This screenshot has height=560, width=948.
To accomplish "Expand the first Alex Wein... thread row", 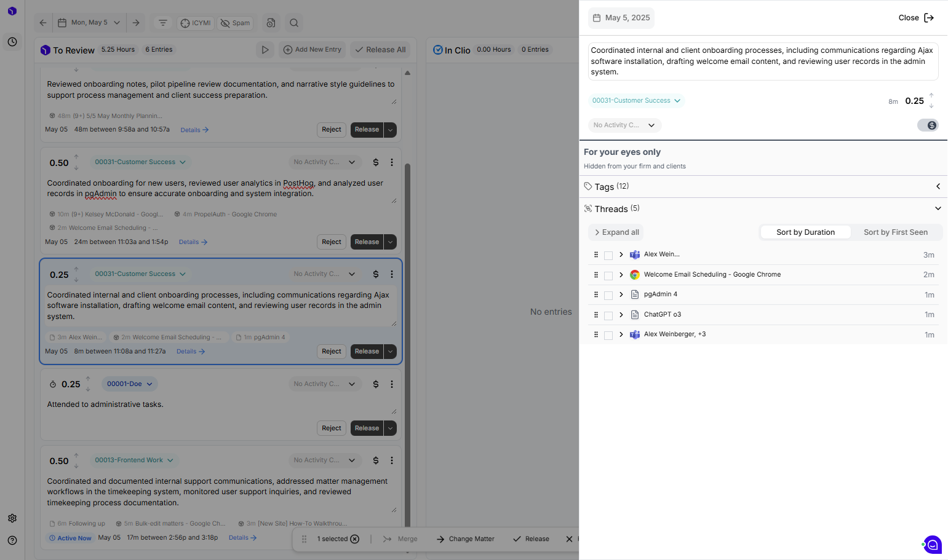I will click(621, 254).
